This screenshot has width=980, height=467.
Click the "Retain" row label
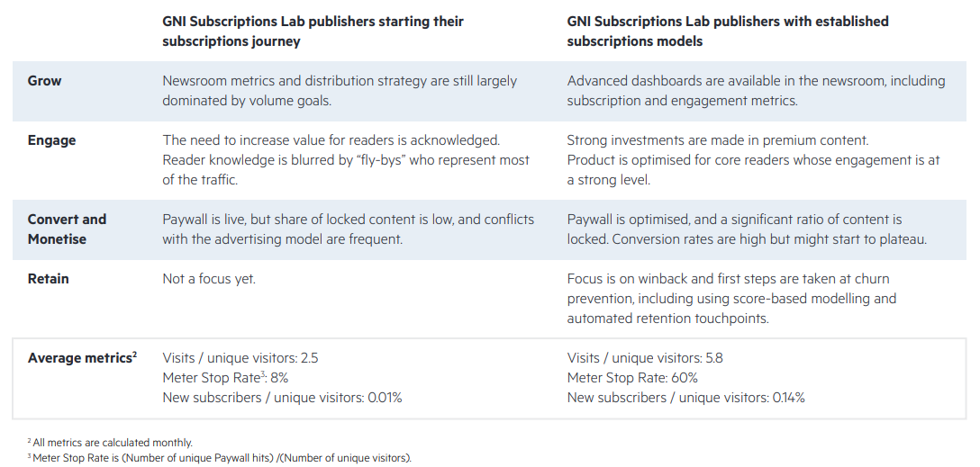click(x=48, y=279)
